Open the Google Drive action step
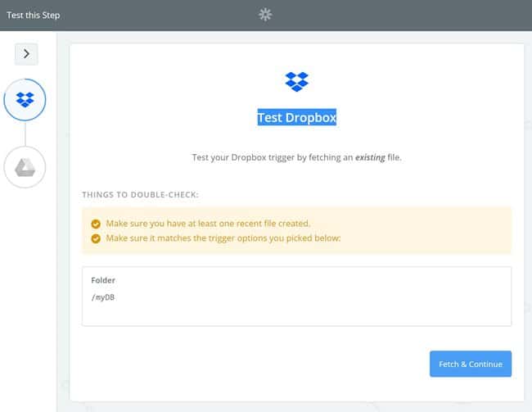Image resolution: width=532 pixels, height=412 pixels. (25, 167)
